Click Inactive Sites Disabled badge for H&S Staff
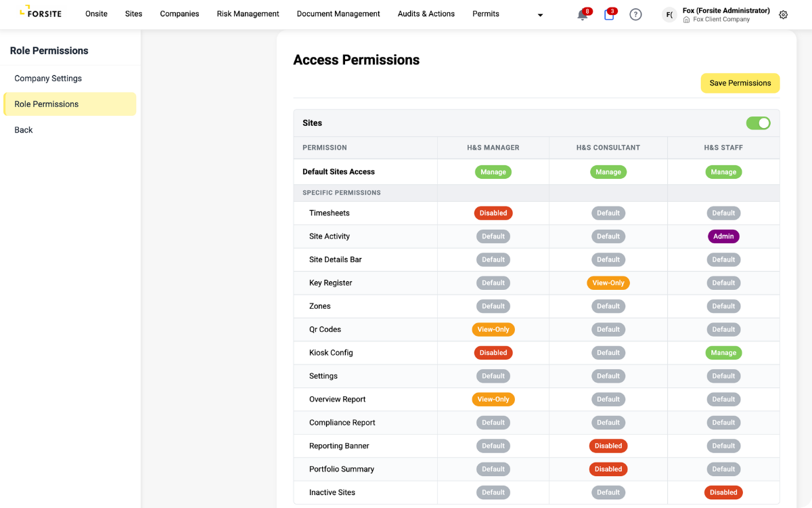 pyautogui.click(x=723, y=492)
